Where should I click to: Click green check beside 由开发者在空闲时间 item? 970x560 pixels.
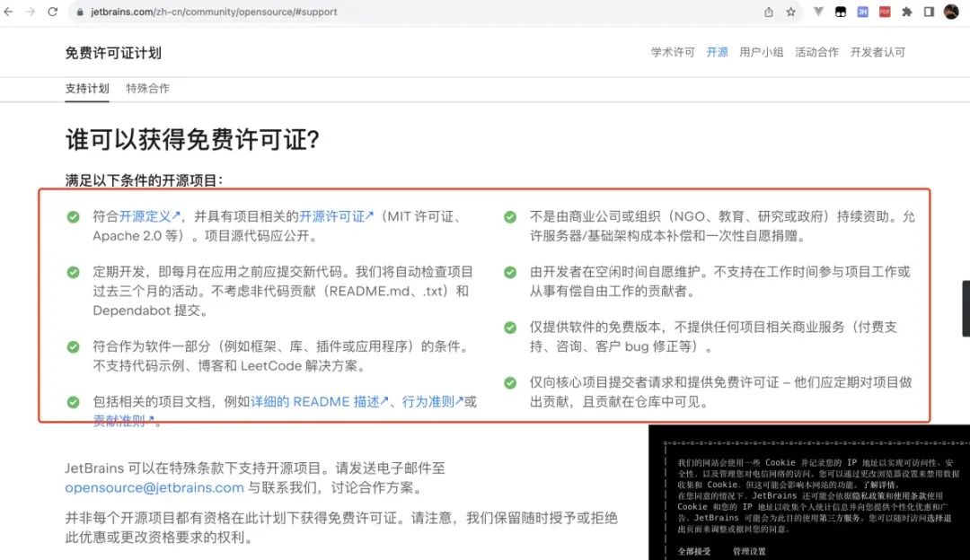(x=510, y=273)
